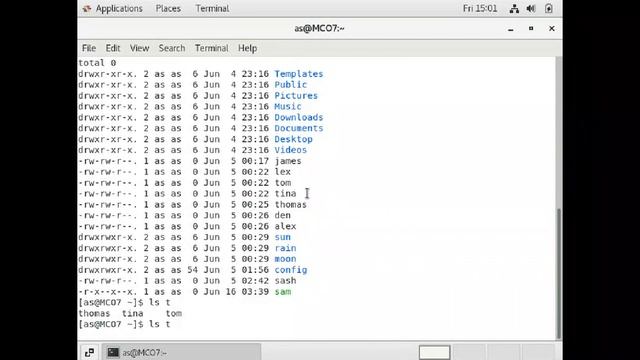Click the den file name

tap(282, 215)
